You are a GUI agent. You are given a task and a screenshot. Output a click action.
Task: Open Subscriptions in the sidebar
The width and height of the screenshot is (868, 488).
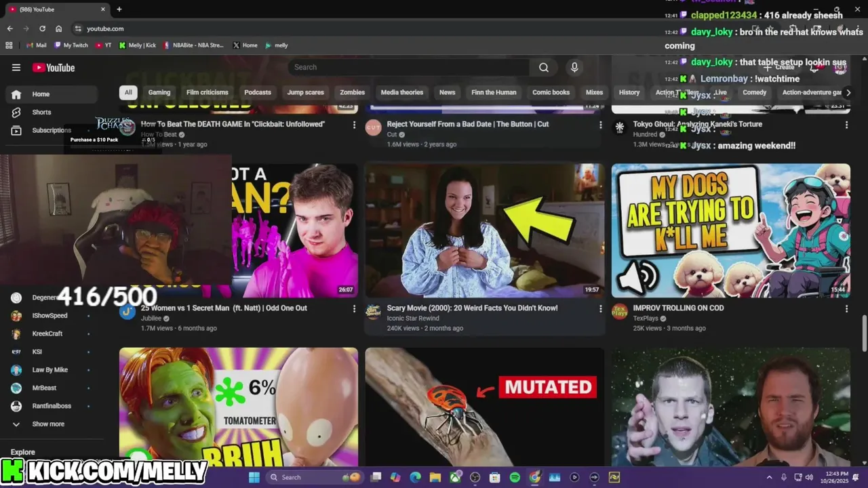51,130
